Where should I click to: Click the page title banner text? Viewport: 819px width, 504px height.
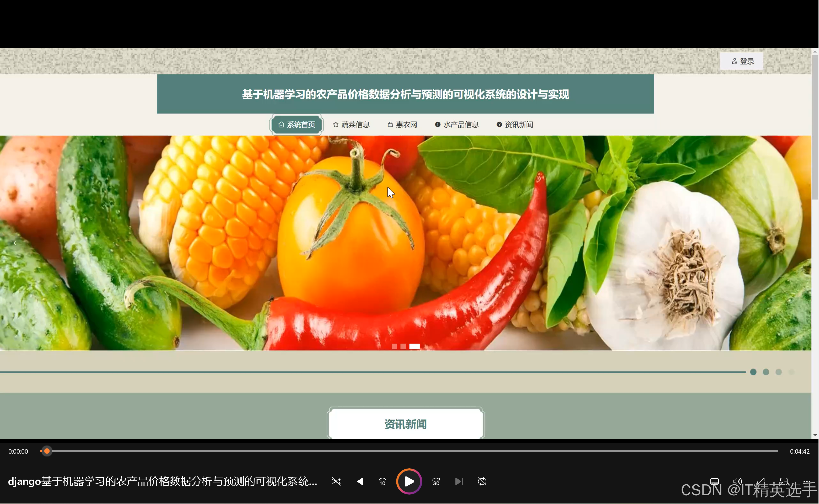tap(406, 94)
